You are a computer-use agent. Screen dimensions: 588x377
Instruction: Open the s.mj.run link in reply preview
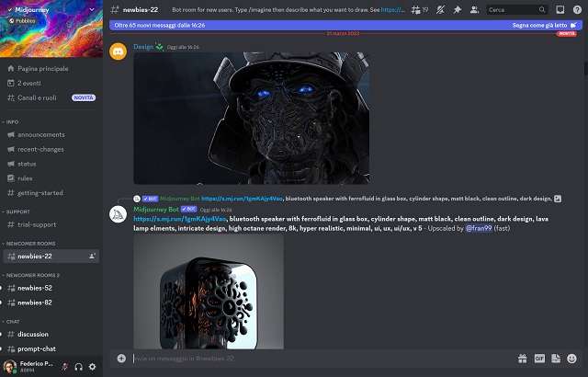click(x=242, y=199)
